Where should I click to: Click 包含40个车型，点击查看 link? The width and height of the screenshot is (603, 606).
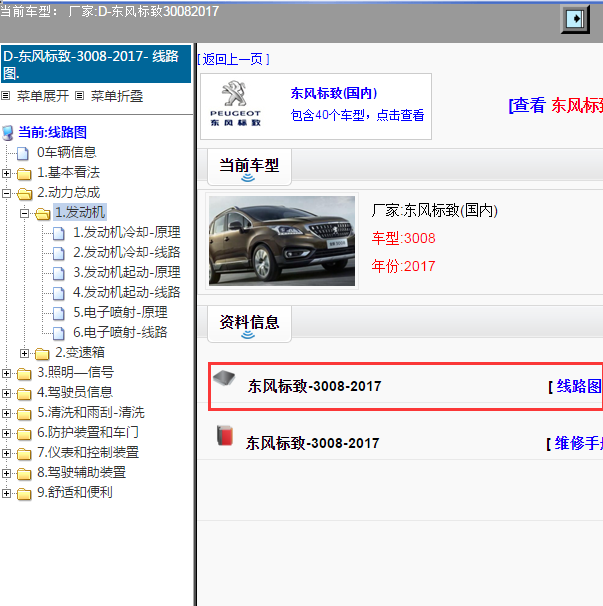(358, 115)
